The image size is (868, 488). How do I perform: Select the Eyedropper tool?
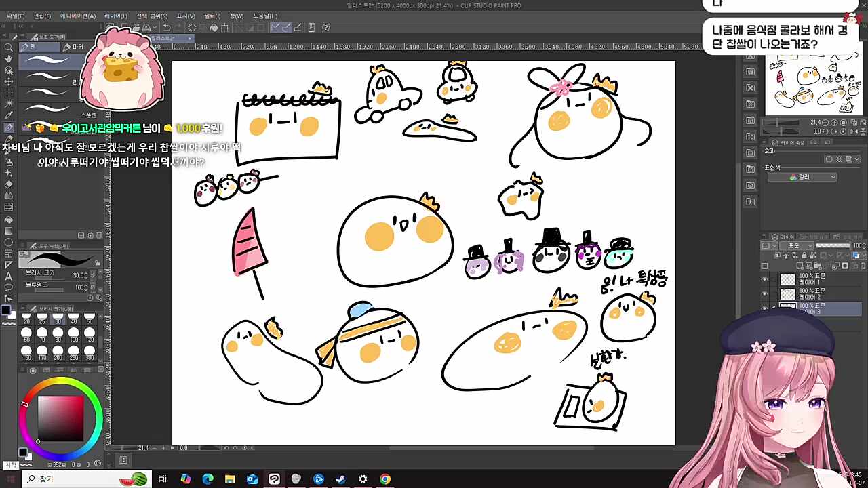(9, 117)
